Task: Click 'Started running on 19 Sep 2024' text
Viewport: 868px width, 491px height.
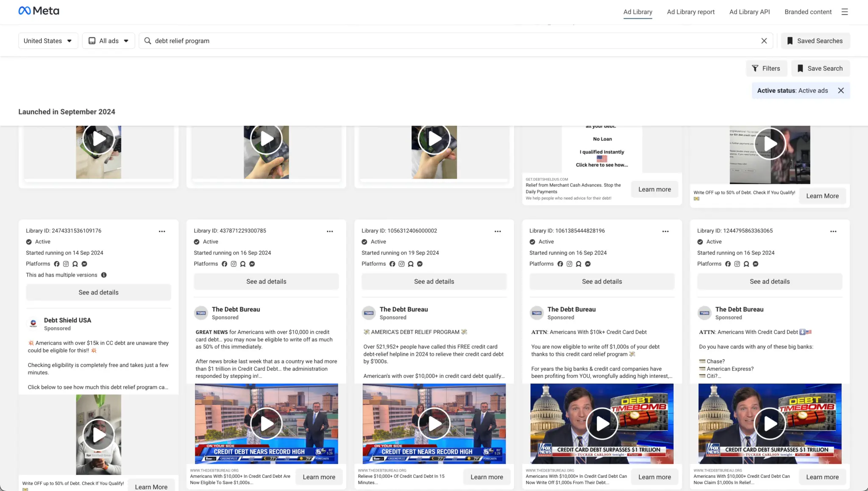Action: (x=400, y=253)
